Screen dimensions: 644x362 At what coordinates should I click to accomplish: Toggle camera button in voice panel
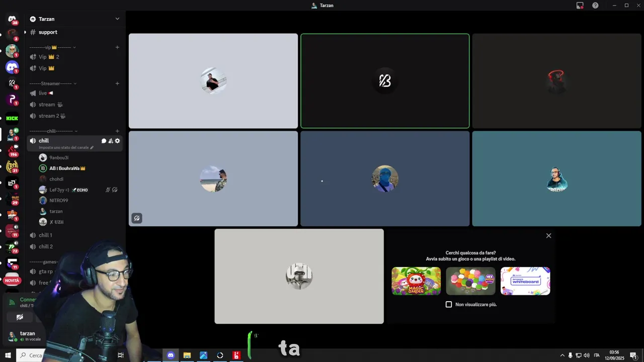click(x=20, y=317)
